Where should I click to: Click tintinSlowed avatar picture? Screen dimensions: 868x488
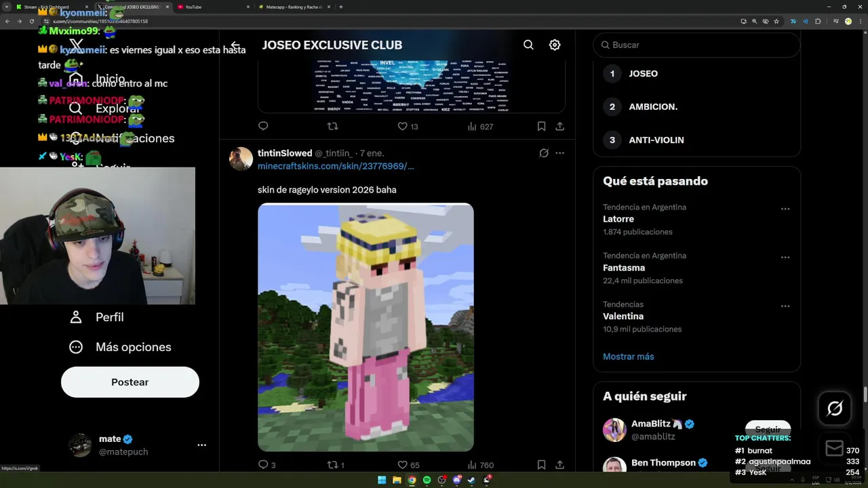pos(241,159)
